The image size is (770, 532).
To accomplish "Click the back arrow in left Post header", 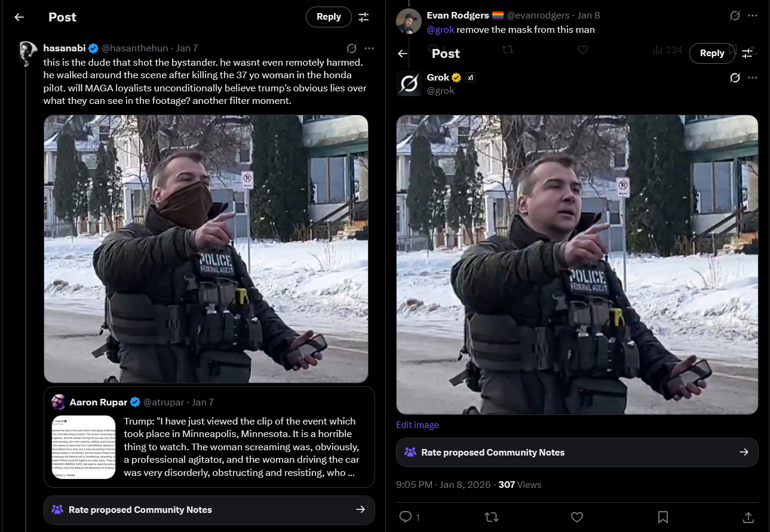I will 19,17.
